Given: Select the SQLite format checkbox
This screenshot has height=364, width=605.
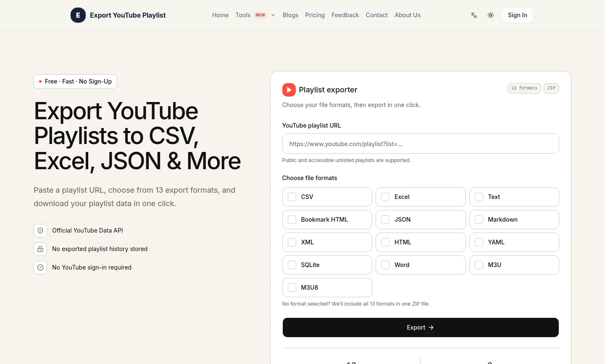Looking at the screenshot, I should [292, 265].
